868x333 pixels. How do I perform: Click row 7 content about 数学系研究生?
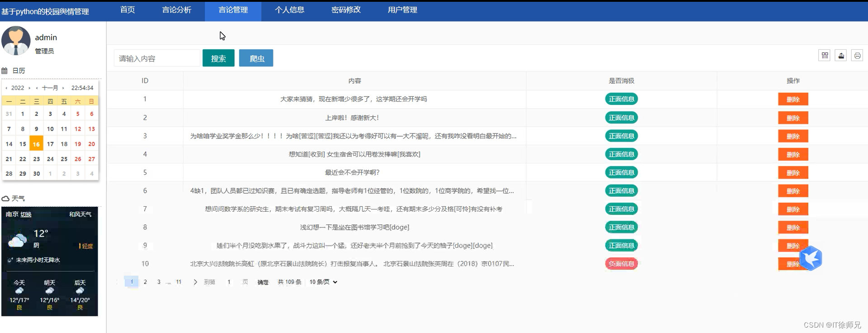pyautogui.click(x=354, y=209)
